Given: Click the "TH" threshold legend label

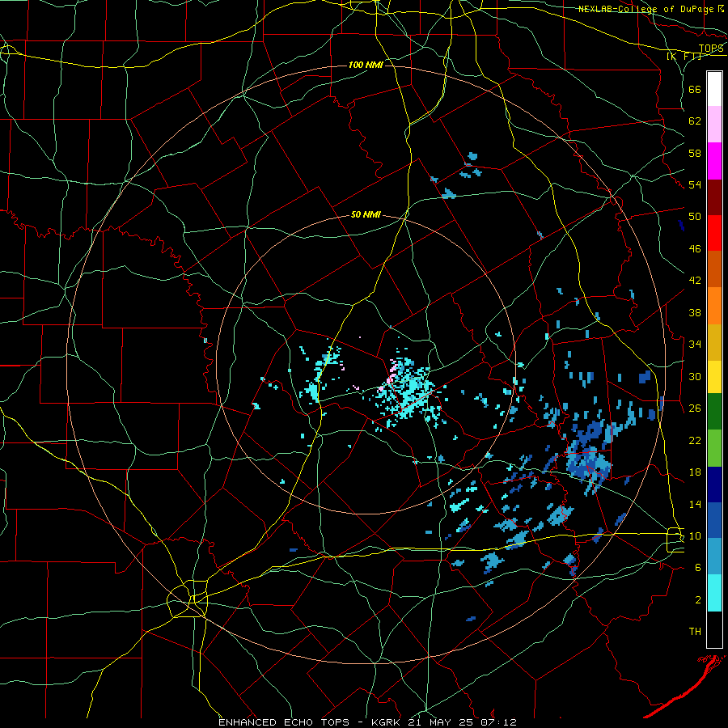Looking at the screenshot, I should 695,632.
